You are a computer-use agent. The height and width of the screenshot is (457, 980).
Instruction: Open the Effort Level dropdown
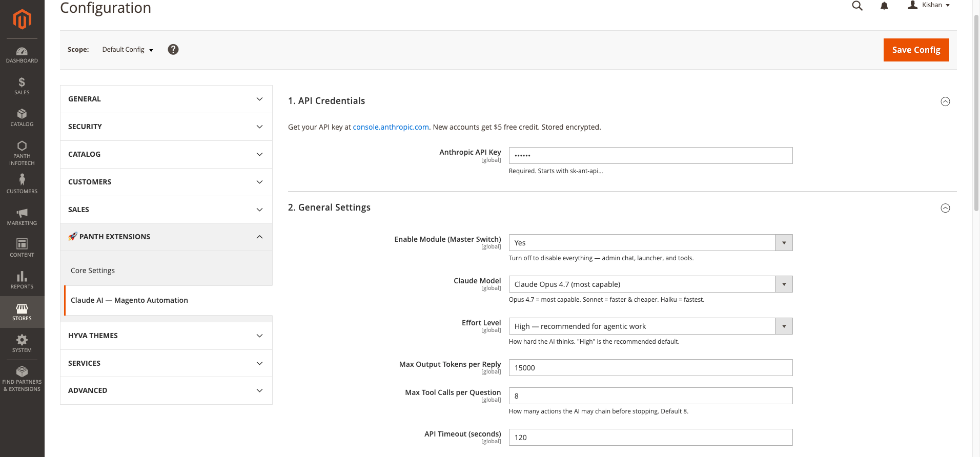click(650, 326)
